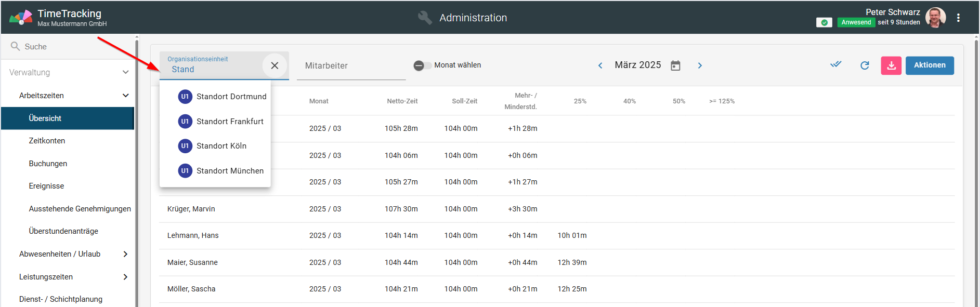Click the refresh icon
This screenshot has height=307, width=980.
[x=865, y=65]
